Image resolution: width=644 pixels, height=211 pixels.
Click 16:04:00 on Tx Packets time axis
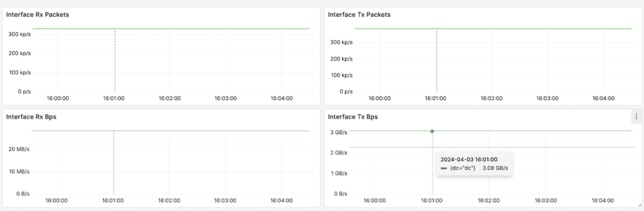[x=604, y=98]
